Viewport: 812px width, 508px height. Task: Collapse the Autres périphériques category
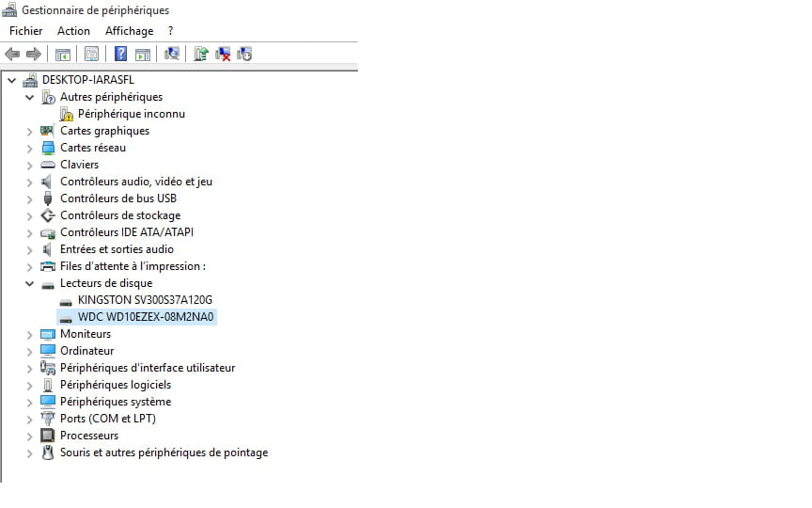29,98
